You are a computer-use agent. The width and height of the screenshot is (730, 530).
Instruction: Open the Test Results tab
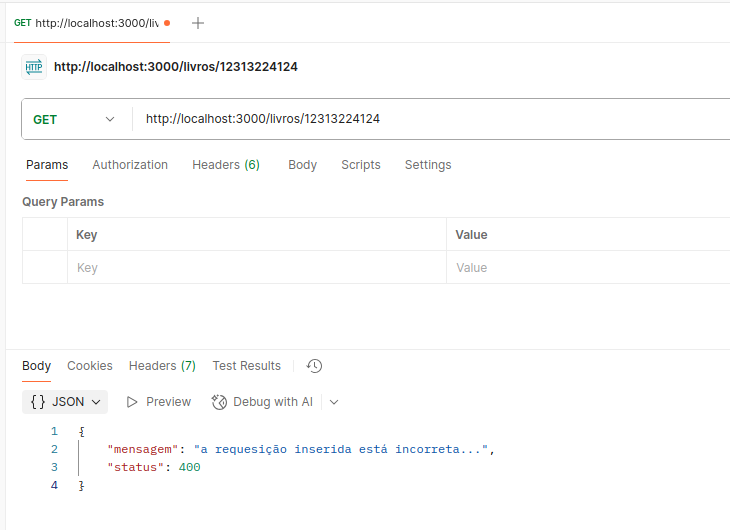(x=246, y=366)
